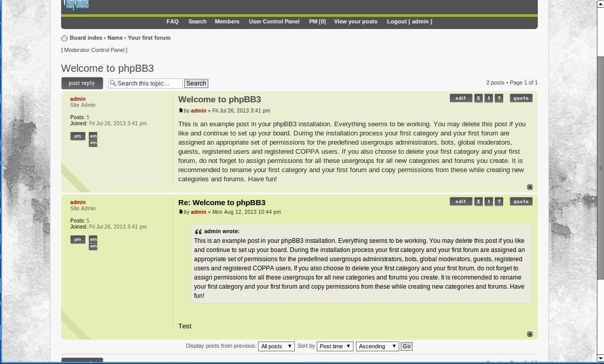Delete the reply post via its X icon
This screenshot has height=364, width=604.
click(x=478, y=201)
